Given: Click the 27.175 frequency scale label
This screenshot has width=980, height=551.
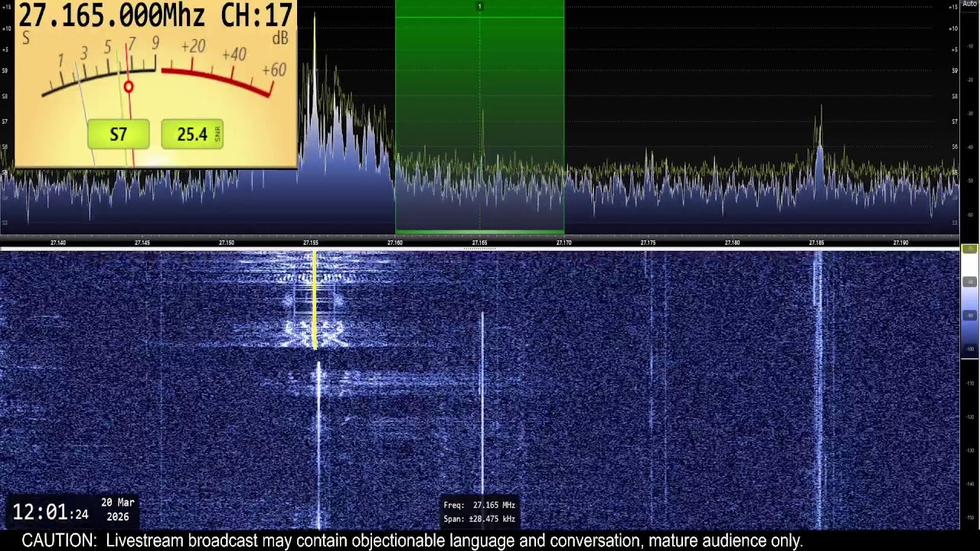Looking at the screenshot, I should pos(648,243).
